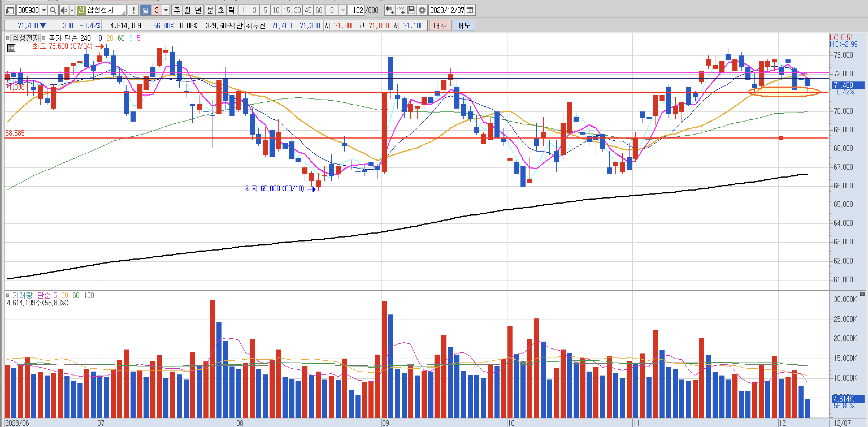Viewport: 868px width, 427px height.
Task: Expand the dropdown next to daily interval 3
Action: click(166, 10)
